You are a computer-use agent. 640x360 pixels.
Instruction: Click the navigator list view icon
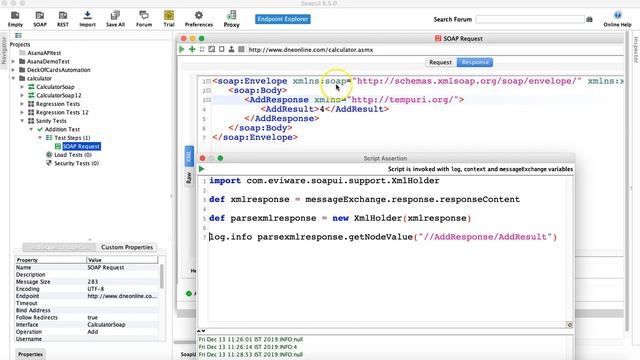(x=18, y=36)
